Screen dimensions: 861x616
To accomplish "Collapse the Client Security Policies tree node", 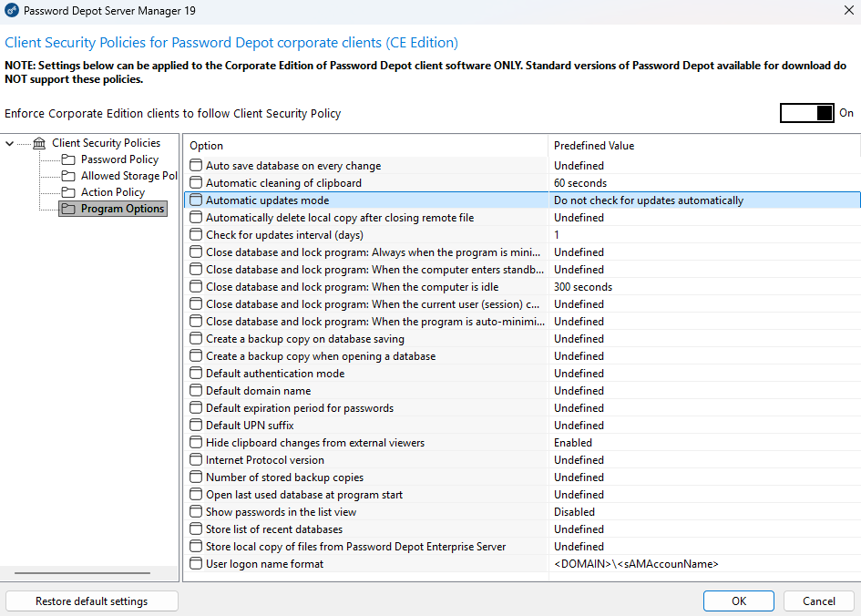I will coord(9,143).
